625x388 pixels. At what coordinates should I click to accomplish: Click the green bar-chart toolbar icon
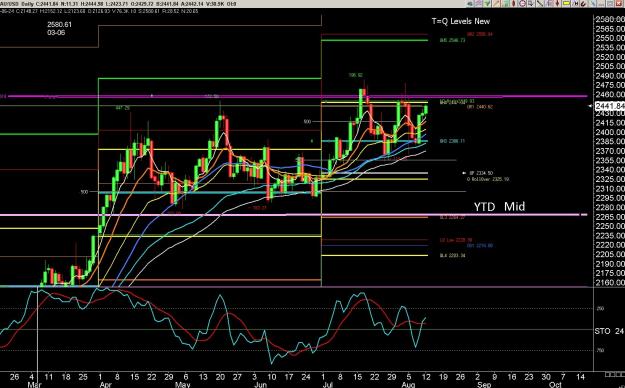pos(505,4)
